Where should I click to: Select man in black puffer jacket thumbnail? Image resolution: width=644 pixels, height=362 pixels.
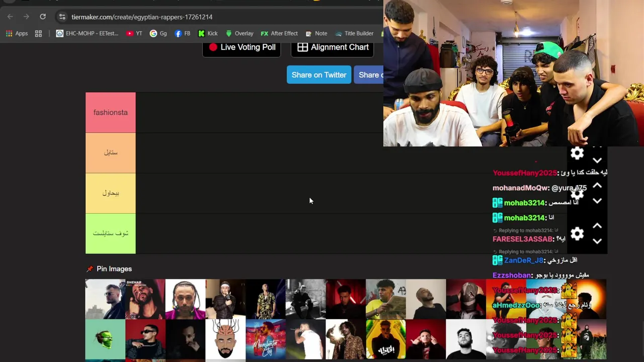coord(225,299)
